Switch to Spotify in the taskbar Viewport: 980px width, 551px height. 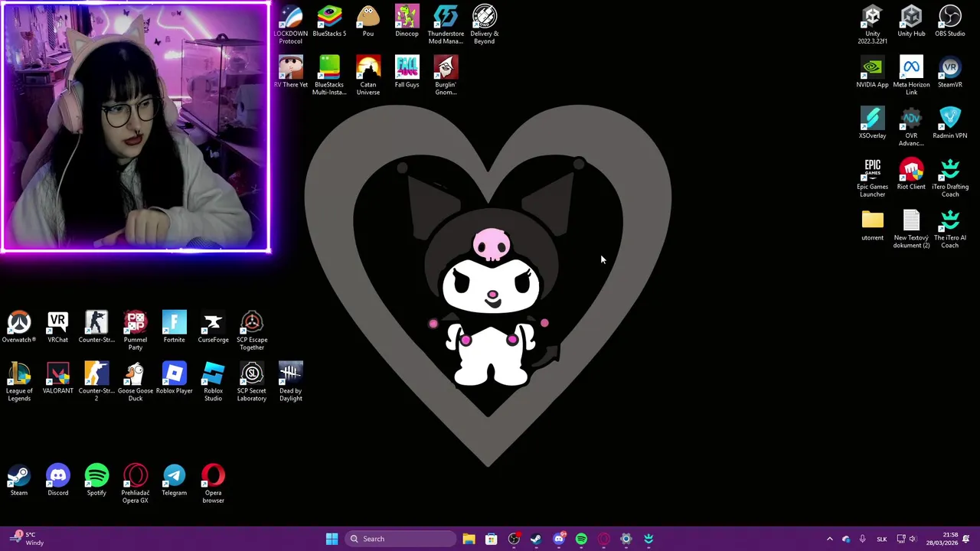coord(581,539)
